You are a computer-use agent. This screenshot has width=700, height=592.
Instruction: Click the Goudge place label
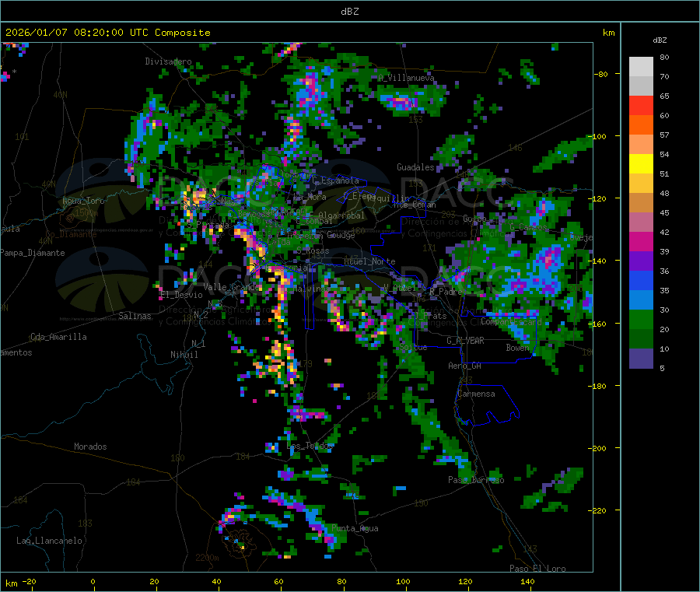click(x=341, y=235)
